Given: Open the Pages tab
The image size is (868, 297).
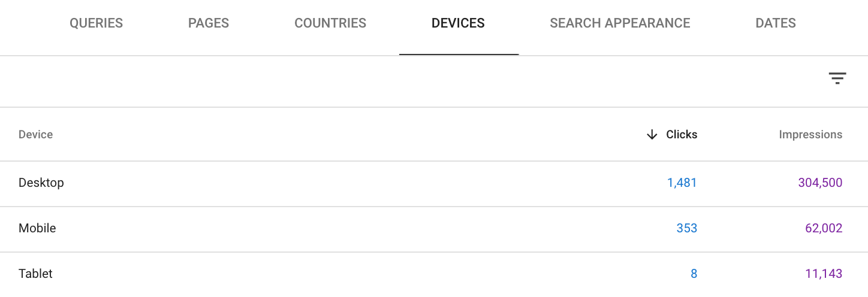Looking at the screenshot, I should pos(209,23).
